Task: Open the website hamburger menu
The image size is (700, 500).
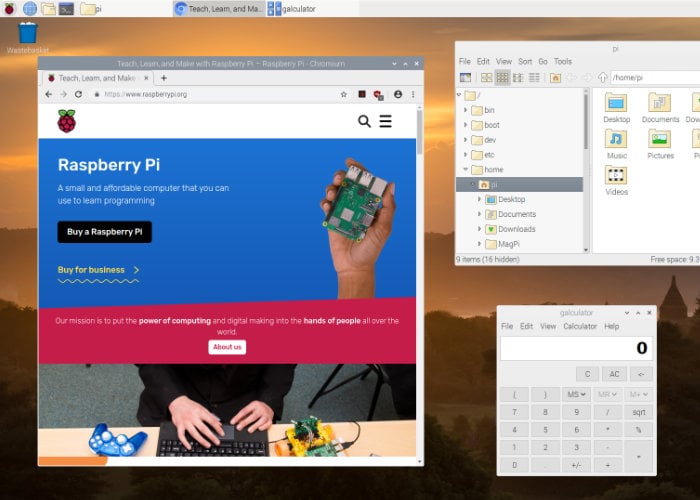Action: 386,121
